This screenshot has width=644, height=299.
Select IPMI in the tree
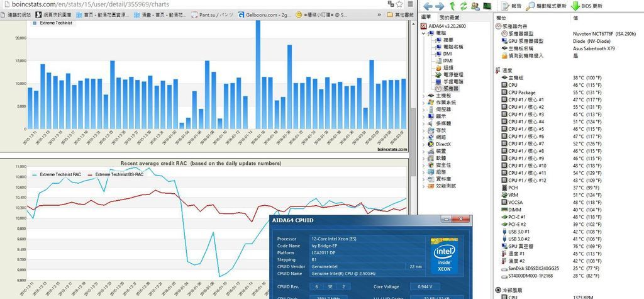pyautogui.click(x=448, y=61)
